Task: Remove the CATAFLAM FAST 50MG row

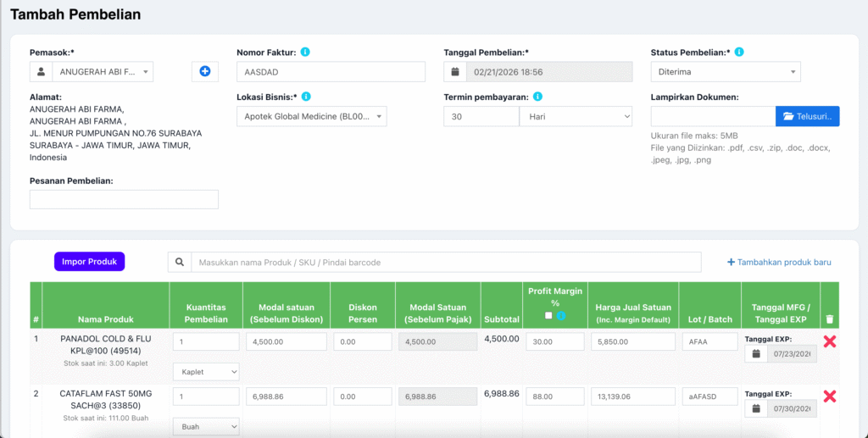Action: click(830, 396)
